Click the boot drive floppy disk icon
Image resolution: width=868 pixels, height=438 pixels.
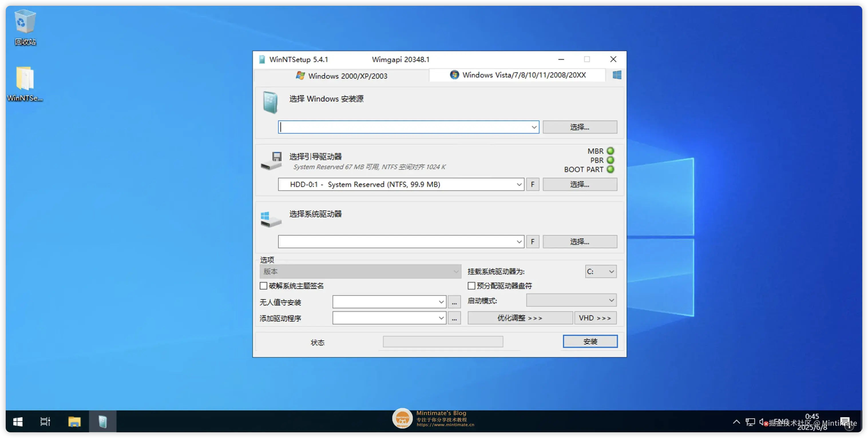click(x=271, y=161)
